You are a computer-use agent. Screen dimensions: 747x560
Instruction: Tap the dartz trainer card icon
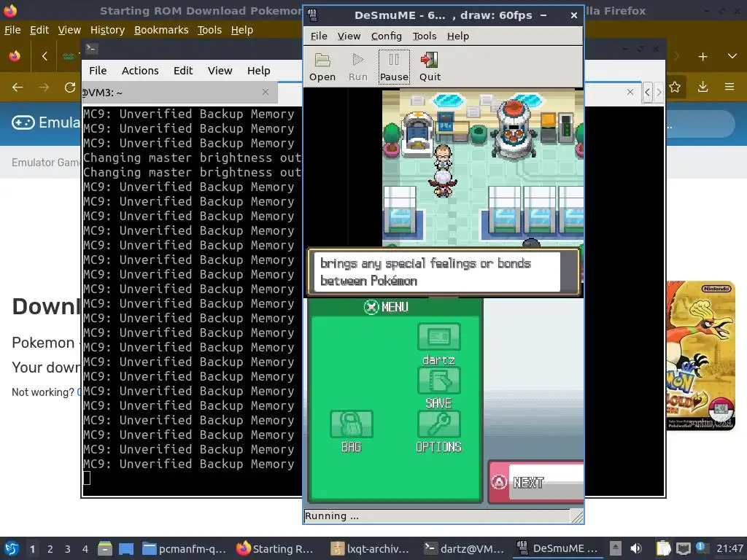(x=438, y=337)
